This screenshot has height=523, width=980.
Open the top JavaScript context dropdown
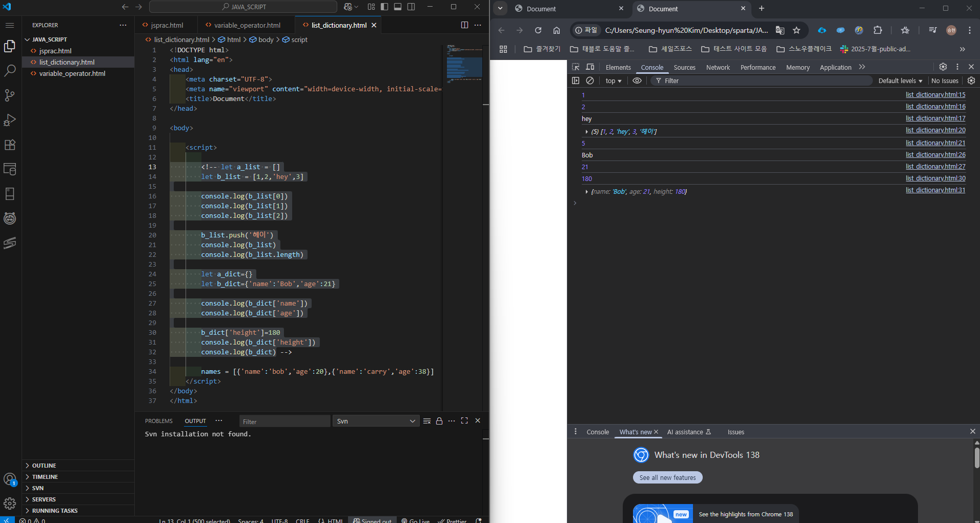[x=613, y=81]
